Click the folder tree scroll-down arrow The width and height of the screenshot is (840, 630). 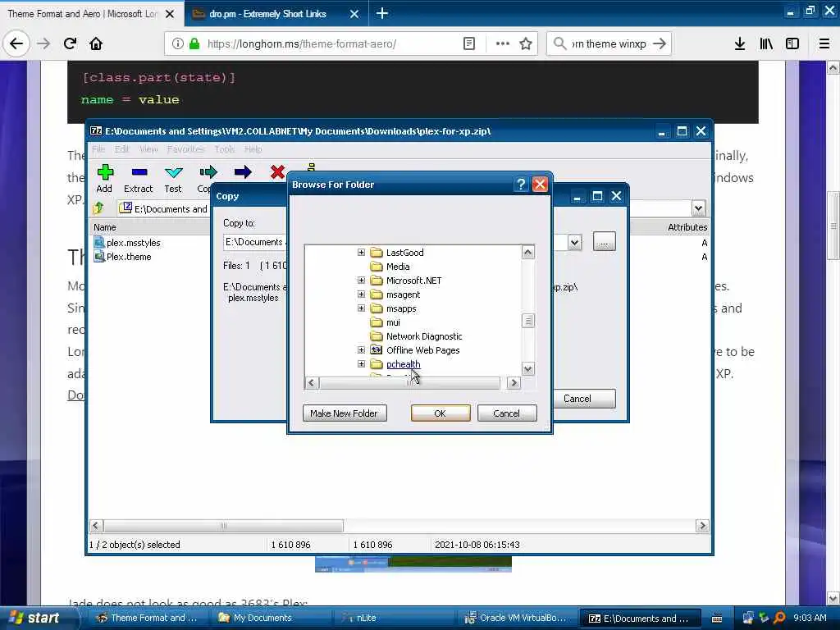click(x=527, y=368)
